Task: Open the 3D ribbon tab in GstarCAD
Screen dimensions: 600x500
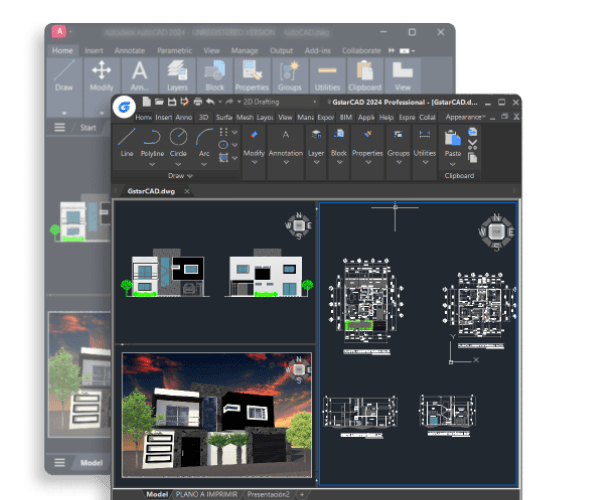Action: point(204,117)
